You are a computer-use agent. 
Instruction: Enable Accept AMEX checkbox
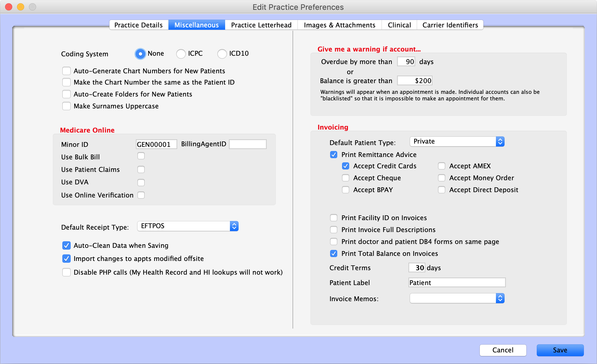tap(442, 166)
